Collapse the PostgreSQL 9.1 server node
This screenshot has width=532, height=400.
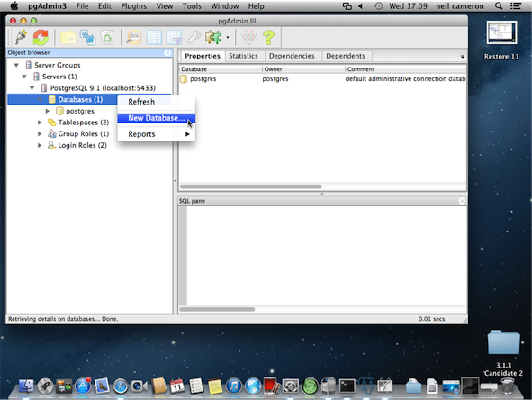(x=32, y=88)
